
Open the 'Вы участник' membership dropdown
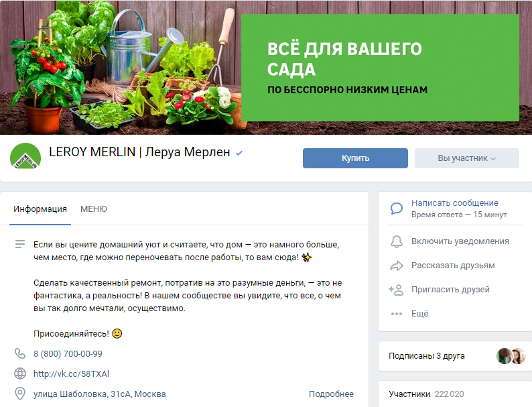pos(467,158)
